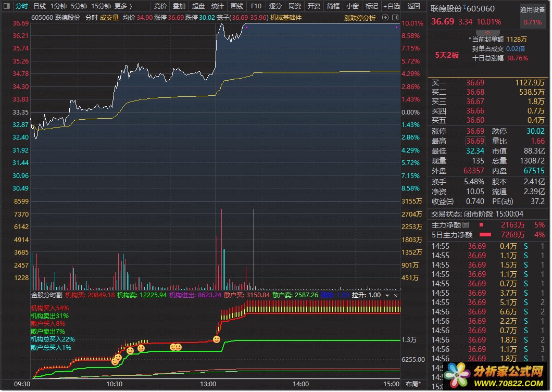Click the 5日主力净额 red bar
Viewport: 552px width, 392px height.
[485, 235]
